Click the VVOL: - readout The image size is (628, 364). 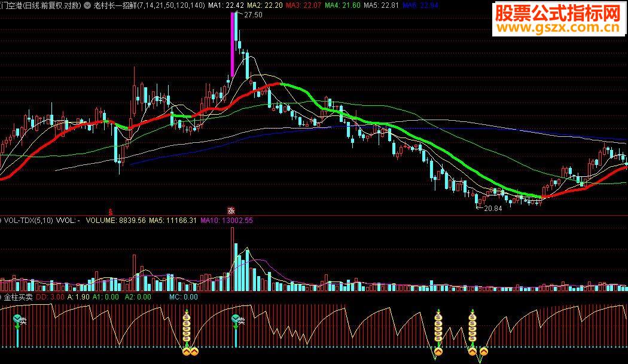click(68, 220)
